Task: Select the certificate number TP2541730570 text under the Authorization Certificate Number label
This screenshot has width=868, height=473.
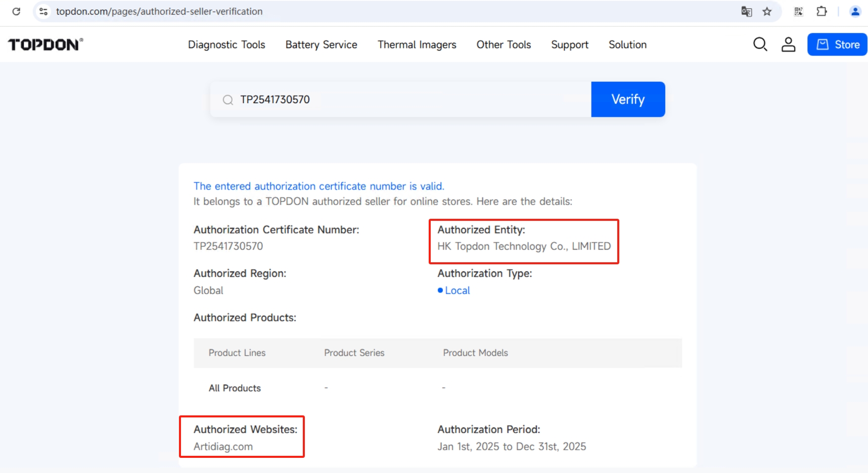Action: pyautogui.click(x=229, y=246)
